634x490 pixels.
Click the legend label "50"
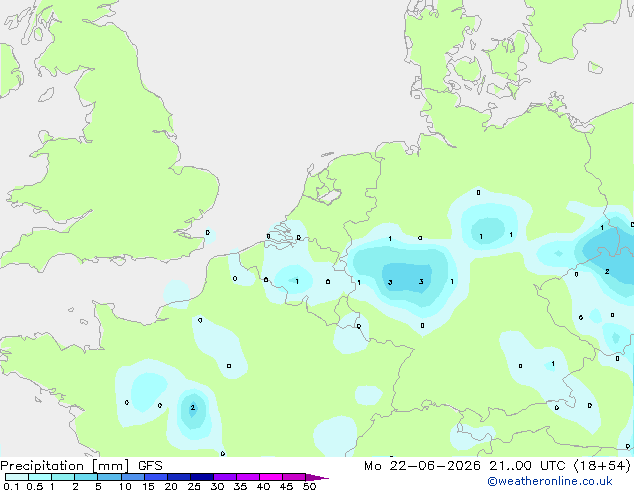coord(309,486)
